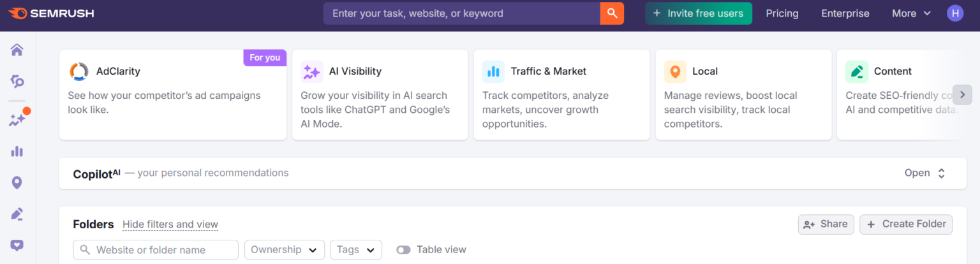Click the Share button

(826, 224)
